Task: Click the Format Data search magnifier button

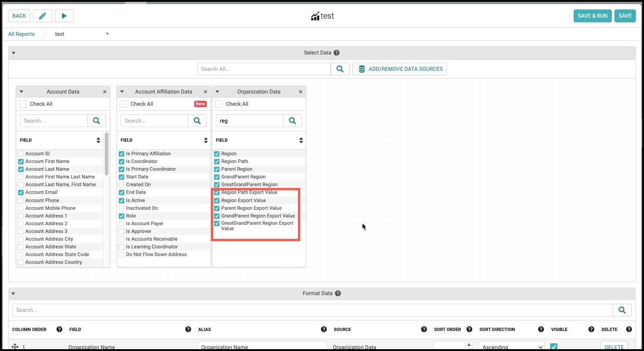Action: point(622,310)
